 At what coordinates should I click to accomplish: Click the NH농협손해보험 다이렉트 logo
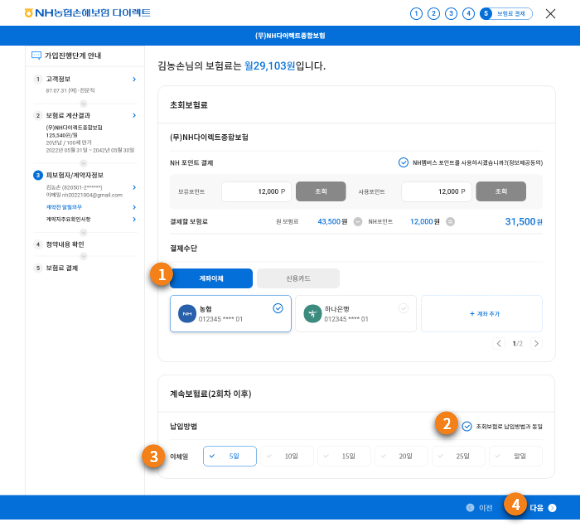point(87,13)
